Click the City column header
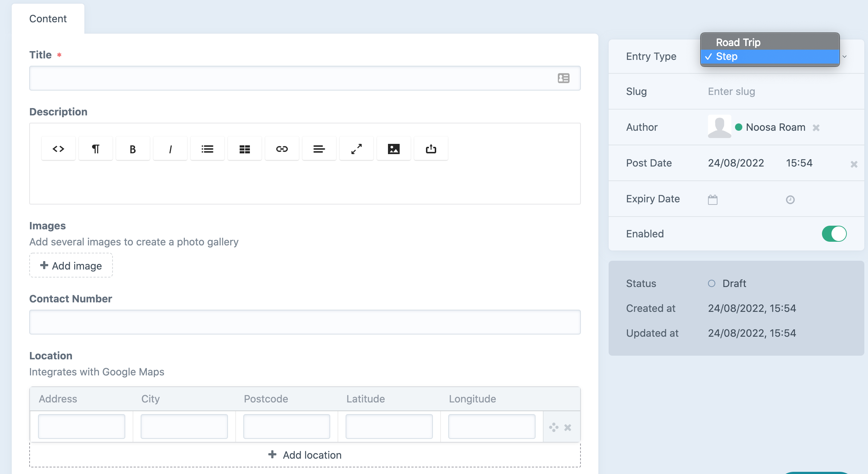Viewport: 868px width, 474px height. click(151, 399)
